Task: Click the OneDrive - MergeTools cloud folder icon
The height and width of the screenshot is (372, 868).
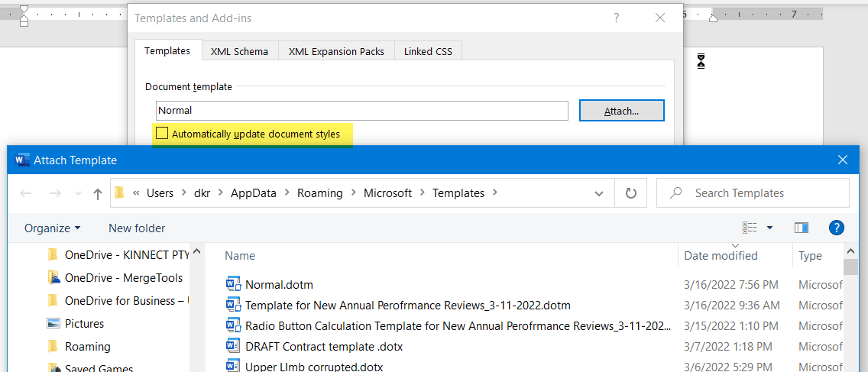Action: tap(53, 277)
